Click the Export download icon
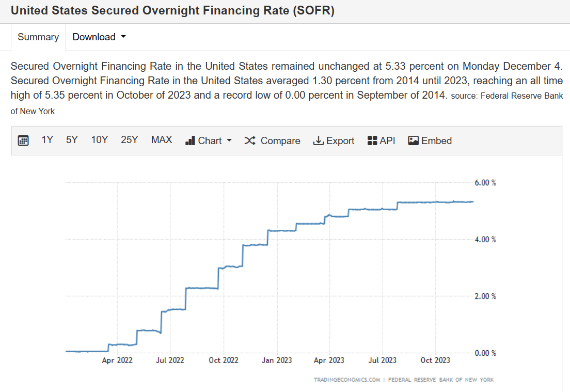 point(318,140)
